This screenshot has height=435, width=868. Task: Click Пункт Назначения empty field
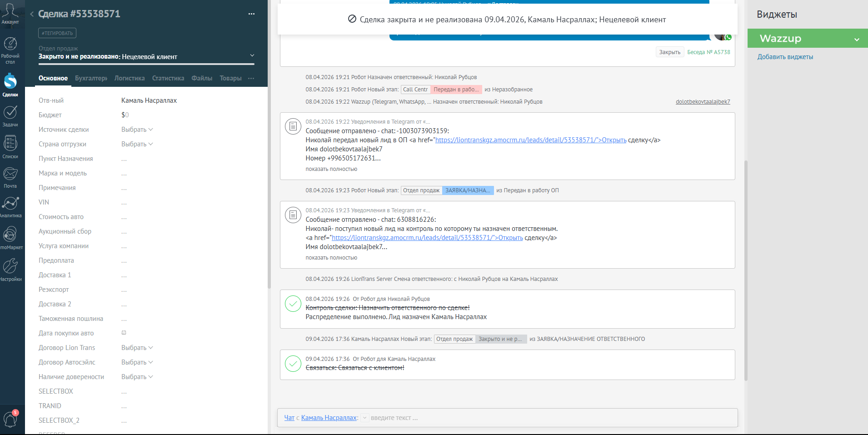point(124,159)
